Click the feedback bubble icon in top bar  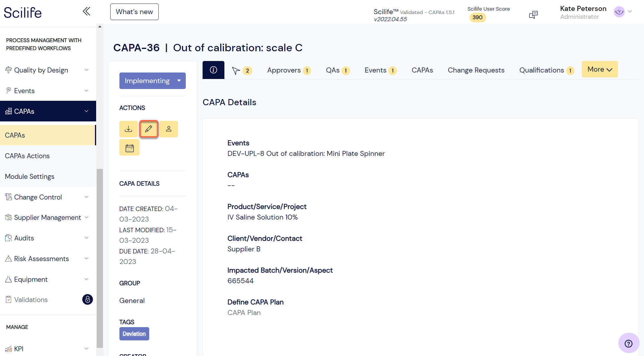tap(533, 14)
